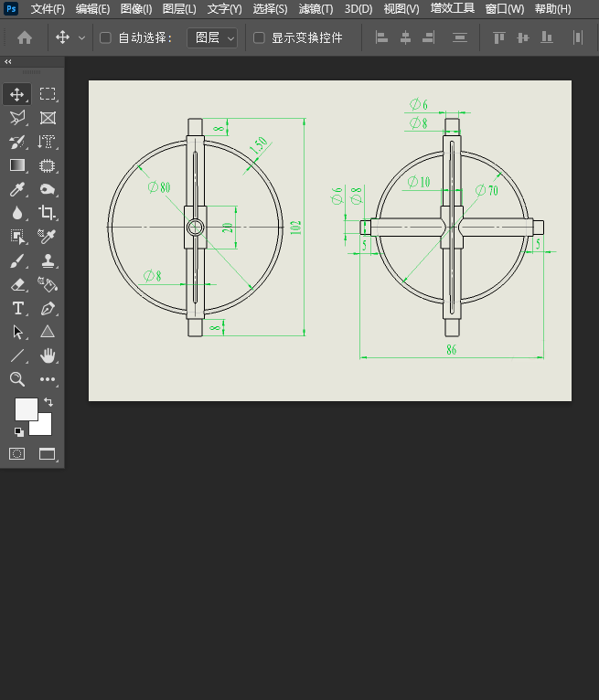Select the Vertical Type Mask tool
The height and width of the screenshot is (700, 599).
pyautogui.click(x=48, y=142)
